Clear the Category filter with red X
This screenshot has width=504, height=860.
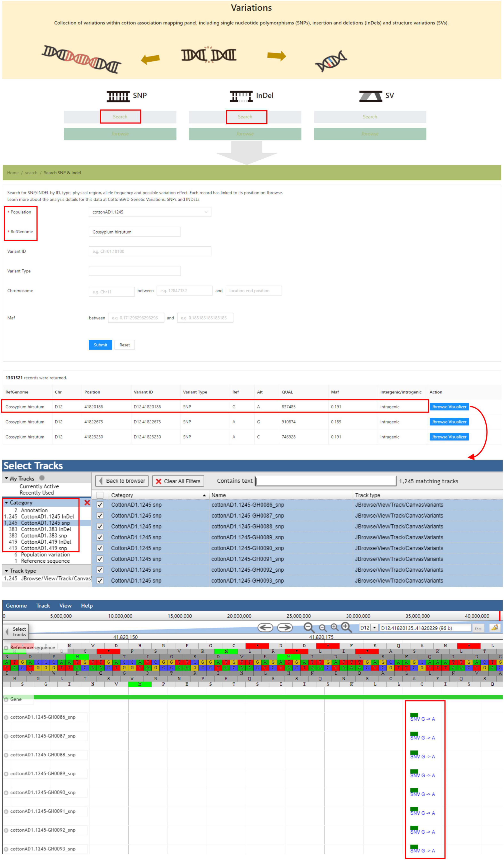coord(87,502)
